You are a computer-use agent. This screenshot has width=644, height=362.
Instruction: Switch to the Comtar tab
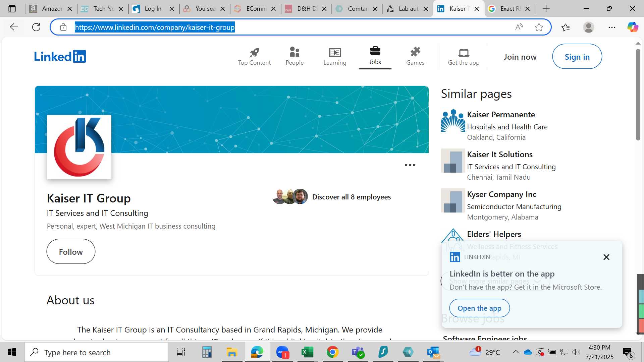357,9
